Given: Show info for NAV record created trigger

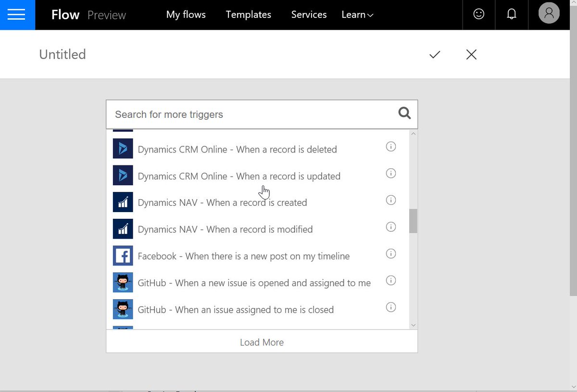Looking at the screenshot, I should [x=391, y=200].
